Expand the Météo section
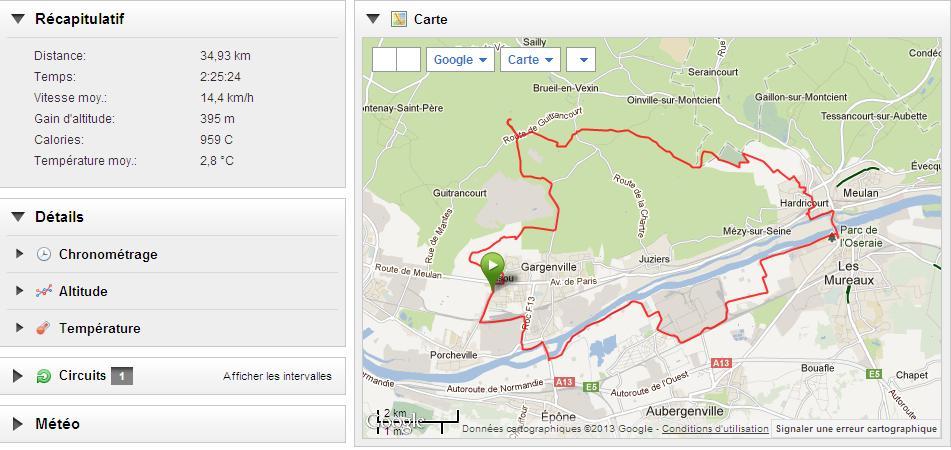Viewport: 951px width, 450px height. point(18,424)
